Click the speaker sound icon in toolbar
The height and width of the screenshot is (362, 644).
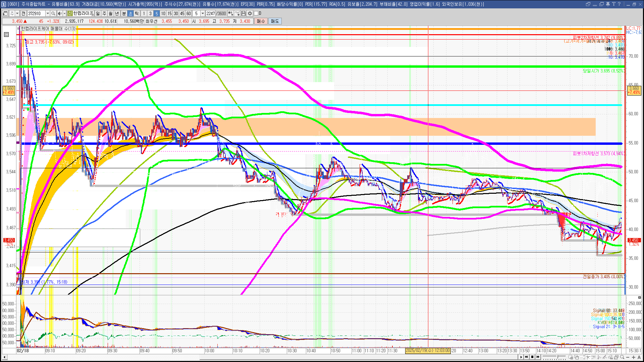[60, 13]
